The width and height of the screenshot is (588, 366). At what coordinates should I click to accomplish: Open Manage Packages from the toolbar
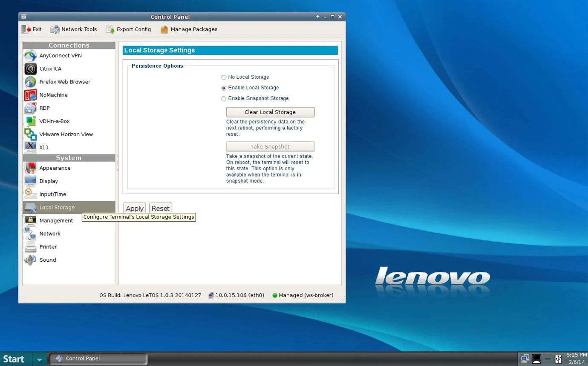pos(188,29)
